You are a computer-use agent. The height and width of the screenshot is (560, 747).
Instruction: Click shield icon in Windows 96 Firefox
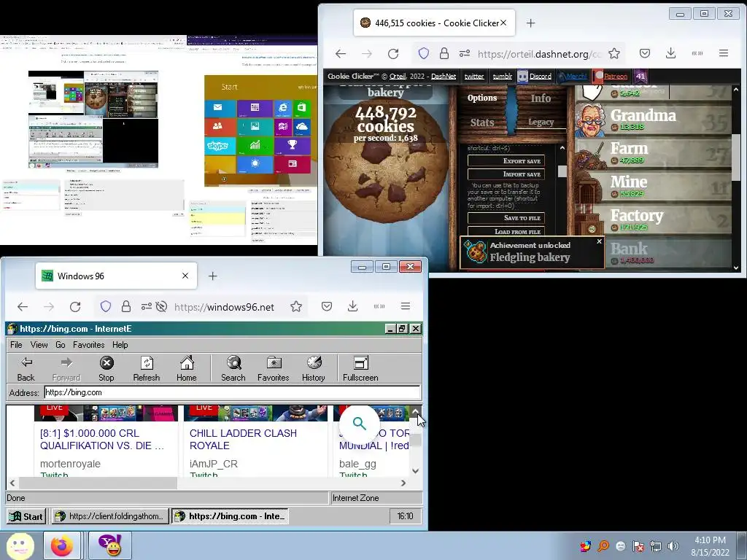(x=106, y=307)
